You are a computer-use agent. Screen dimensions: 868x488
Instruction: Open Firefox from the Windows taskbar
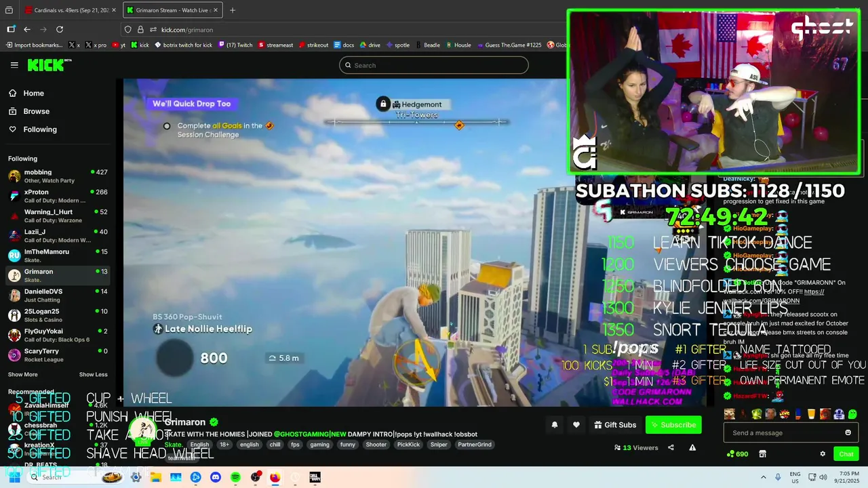[275, 477]
